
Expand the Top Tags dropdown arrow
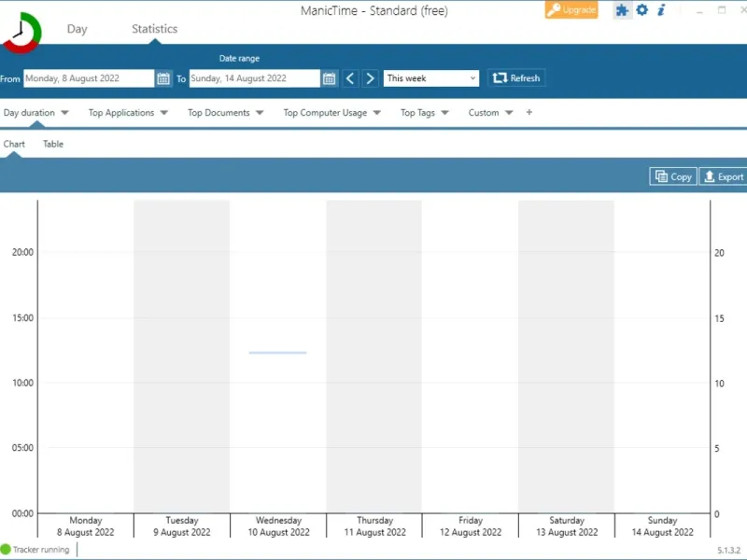coord(445,113)
